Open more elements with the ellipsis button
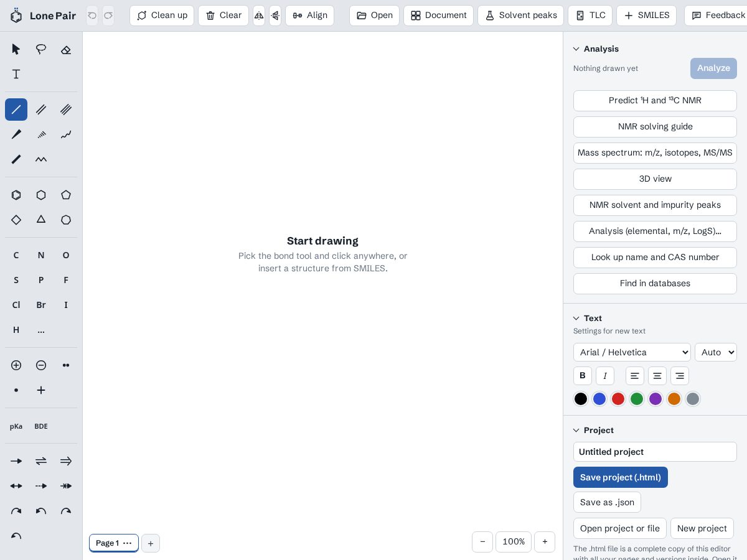The width and height of the screenshot is (747, 560). coord(41,330)
